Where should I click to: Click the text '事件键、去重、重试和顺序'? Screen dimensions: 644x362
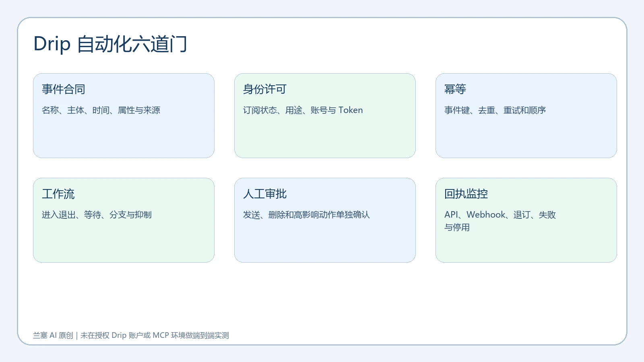coord(495,110)
